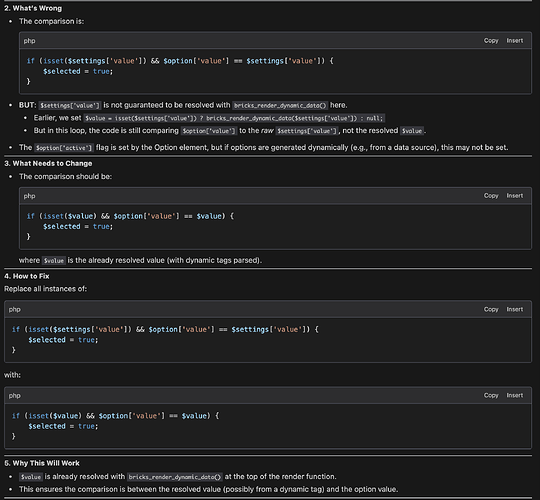540x500 pixels.
Task: Click the "5. Why This Will Work" heading
Action: [x=42, y=463]
